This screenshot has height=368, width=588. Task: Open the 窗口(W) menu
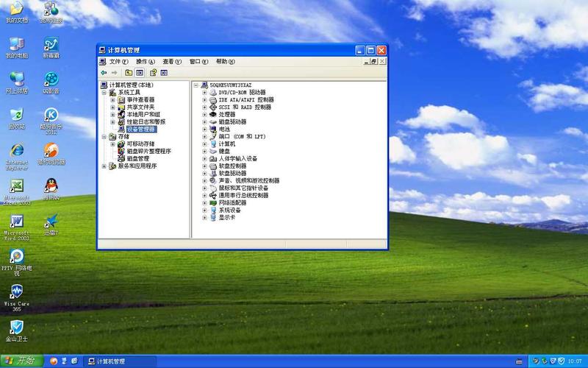click(198, 62)
